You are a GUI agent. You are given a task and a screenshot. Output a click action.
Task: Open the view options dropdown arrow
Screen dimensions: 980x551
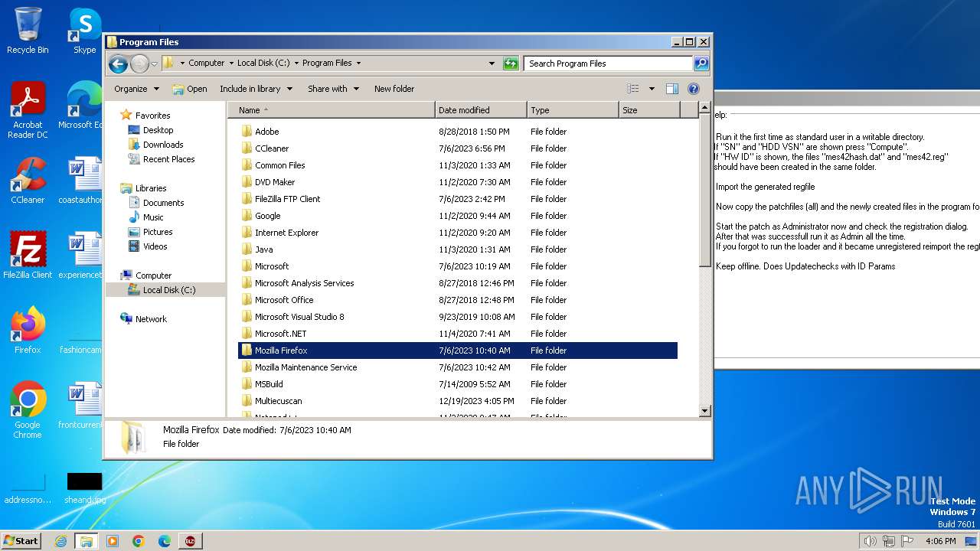pos(652,89)
